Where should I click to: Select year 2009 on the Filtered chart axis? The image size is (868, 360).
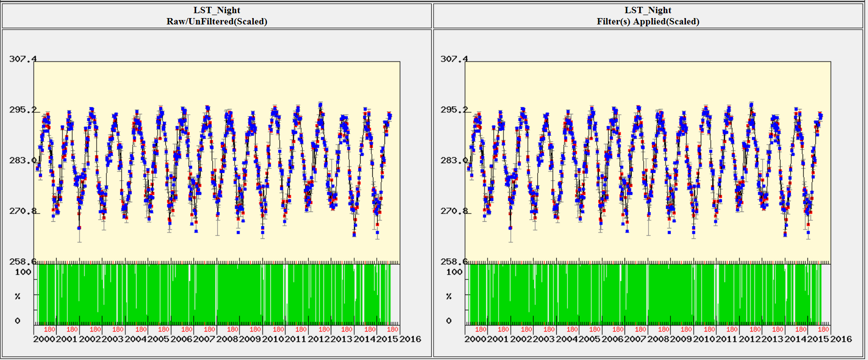[681, 339]
